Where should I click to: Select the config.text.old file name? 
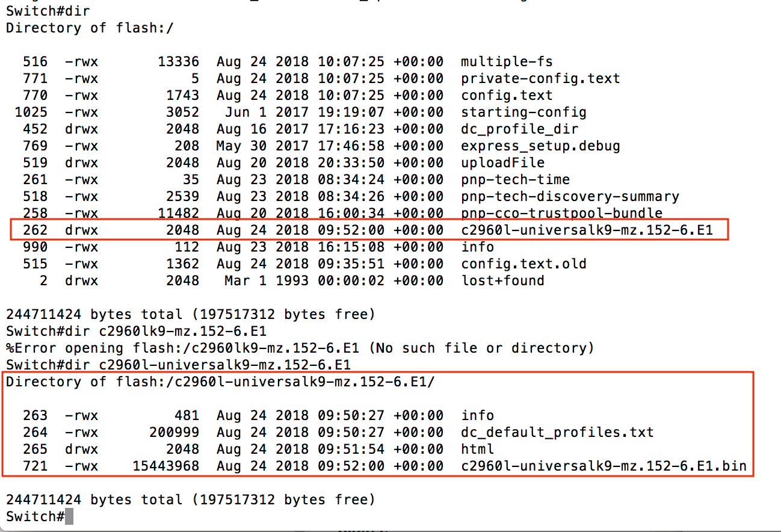point(523,264)
